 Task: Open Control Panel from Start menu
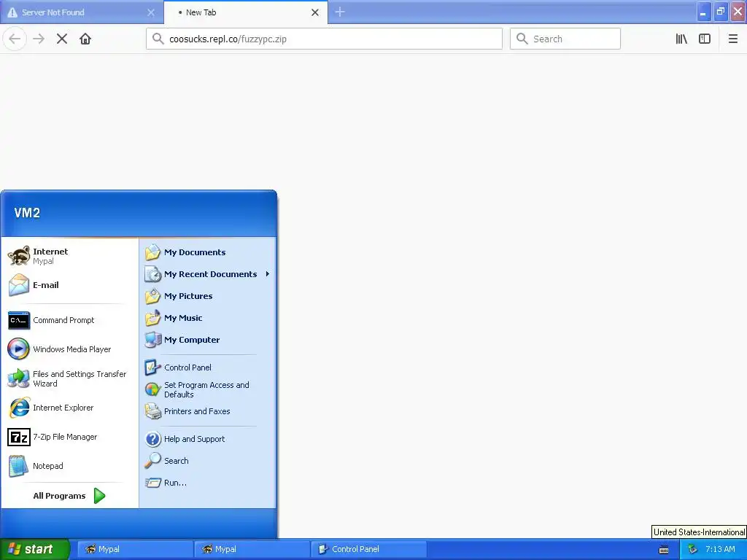208,367
